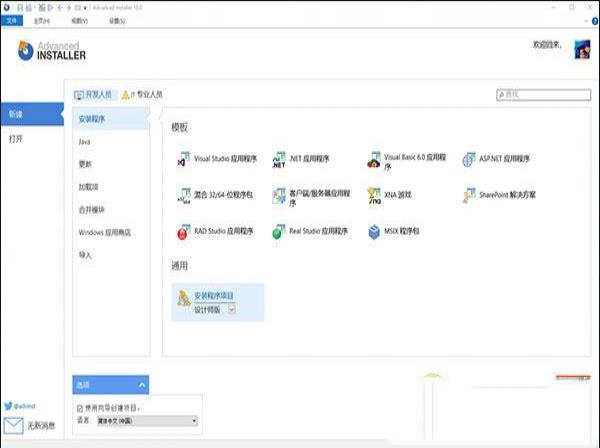Screen dimensions: 600x448
Task: Select the 合并模块 merge module category
Action: (x=91, y=210)
